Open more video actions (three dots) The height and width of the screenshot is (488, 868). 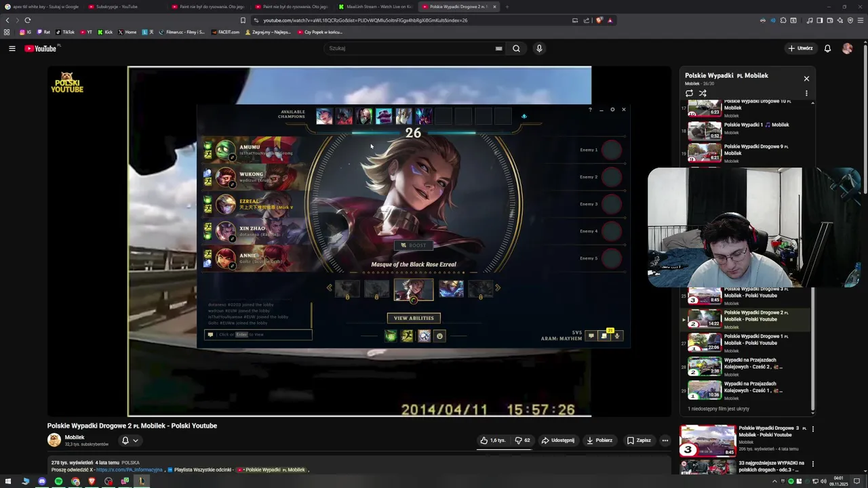(665, 440)
